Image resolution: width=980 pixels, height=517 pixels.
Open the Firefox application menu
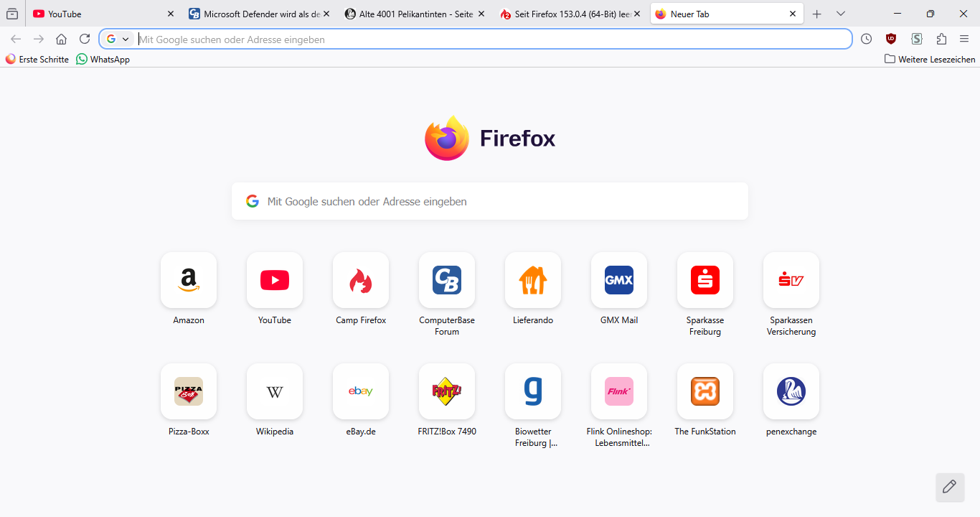coord(964,39)
